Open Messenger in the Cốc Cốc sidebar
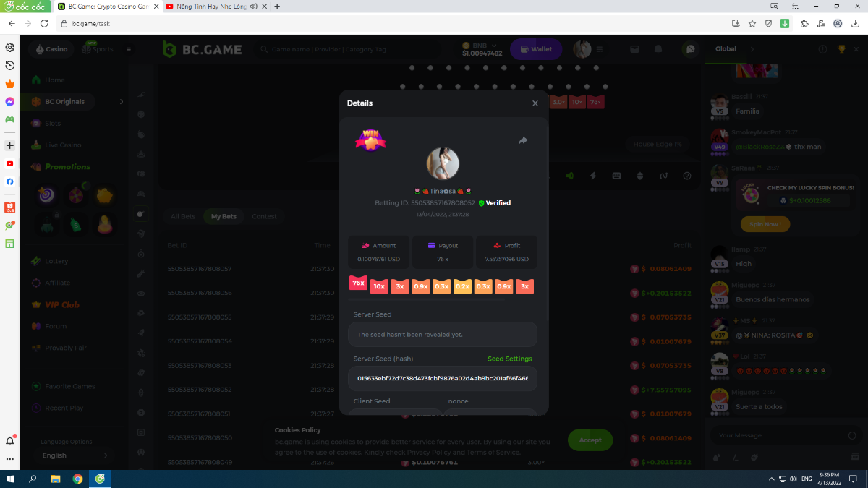 click(x=10, y=102)
